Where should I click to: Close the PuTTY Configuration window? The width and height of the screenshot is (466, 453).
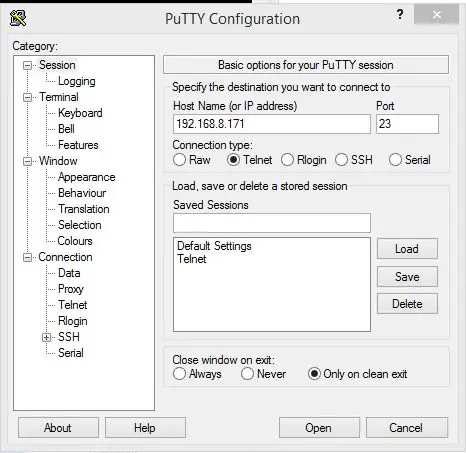coord(436,14)
